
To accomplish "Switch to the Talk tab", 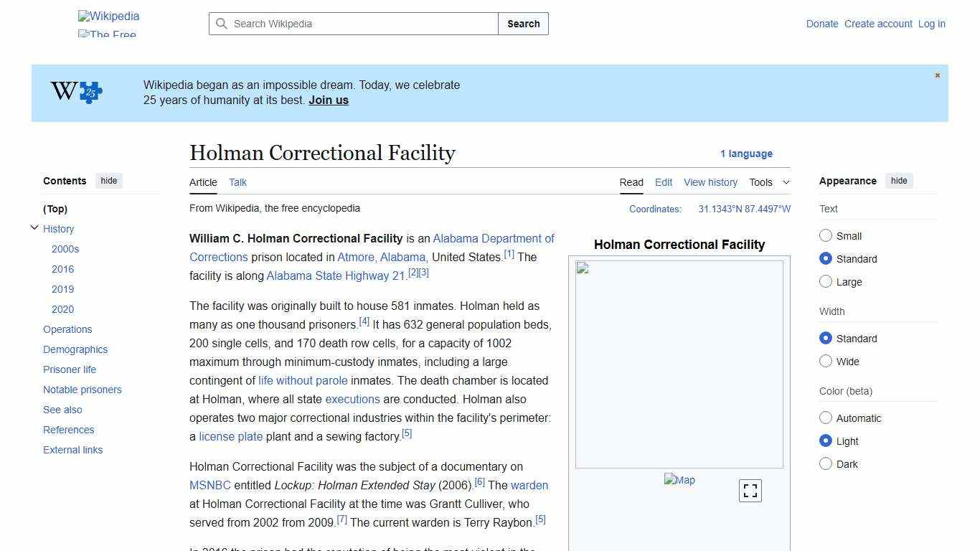I will (x=237, y=182).
